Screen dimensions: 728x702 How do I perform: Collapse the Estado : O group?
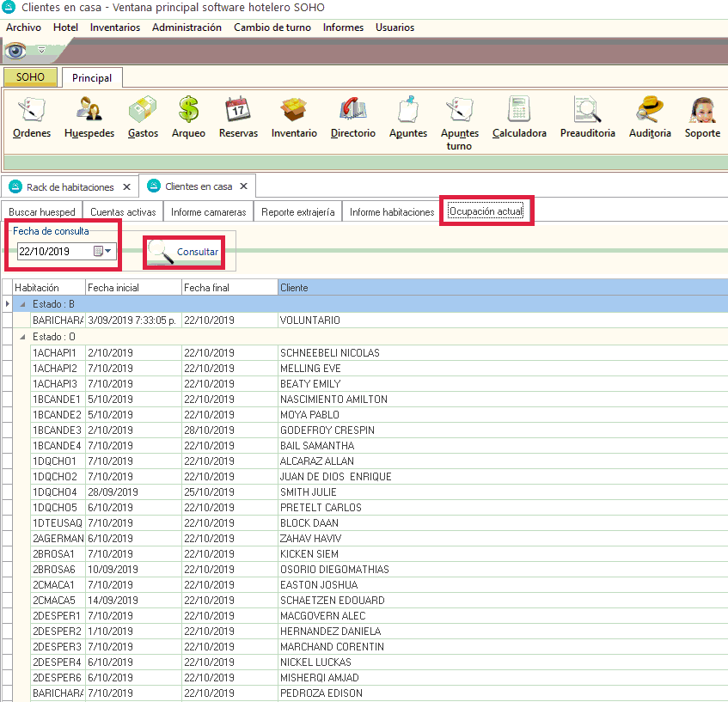pyautogui.click(x=23, y=337)
